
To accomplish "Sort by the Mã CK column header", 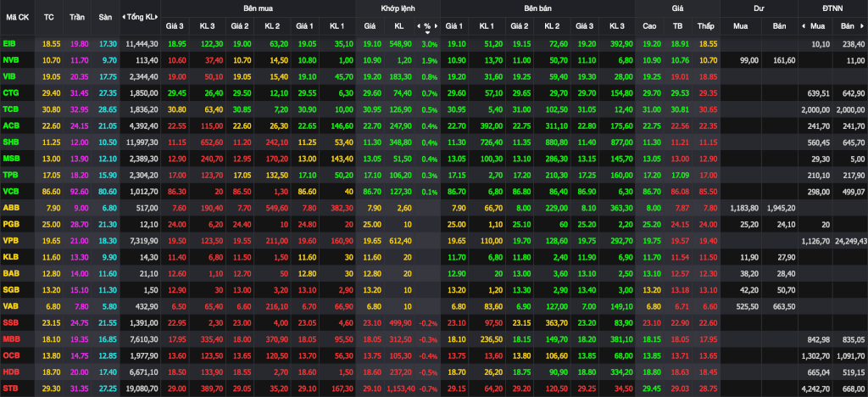I will click(18, 17).
